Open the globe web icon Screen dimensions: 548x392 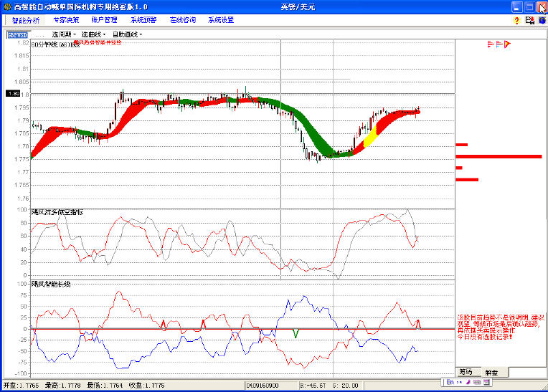tap(542, 20)
